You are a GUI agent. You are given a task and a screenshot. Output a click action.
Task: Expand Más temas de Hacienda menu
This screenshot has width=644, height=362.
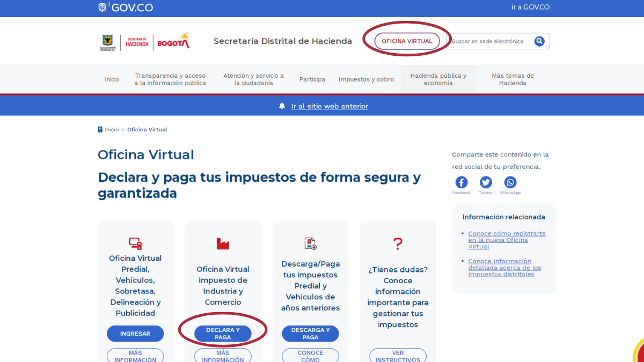[513, 79]
